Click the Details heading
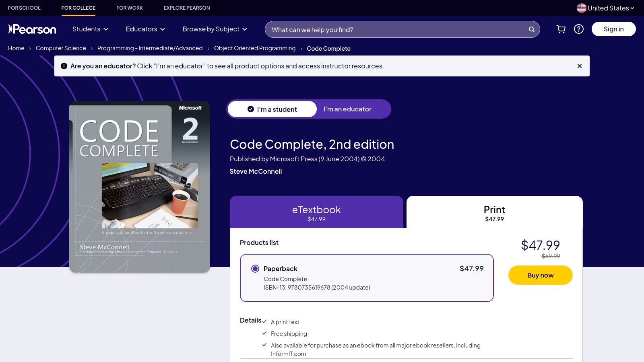Image resolution: width=644 pixels, height=362 pixels. pyautogui.click(x=250, y=320)
